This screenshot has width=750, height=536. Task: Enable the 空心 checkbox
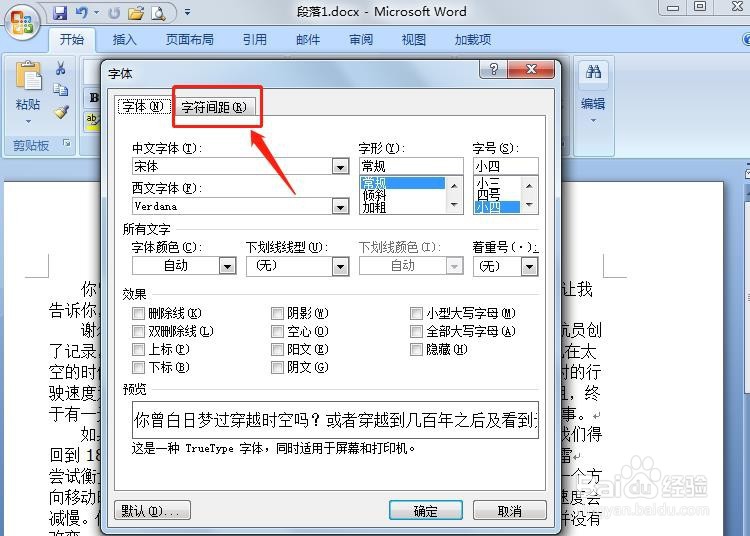click(277, 331)
